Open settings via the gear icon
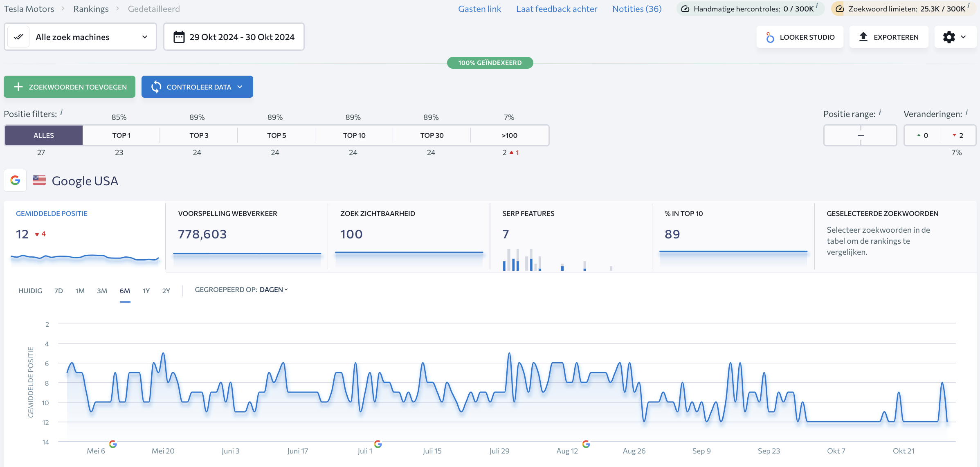 [949, 37]
